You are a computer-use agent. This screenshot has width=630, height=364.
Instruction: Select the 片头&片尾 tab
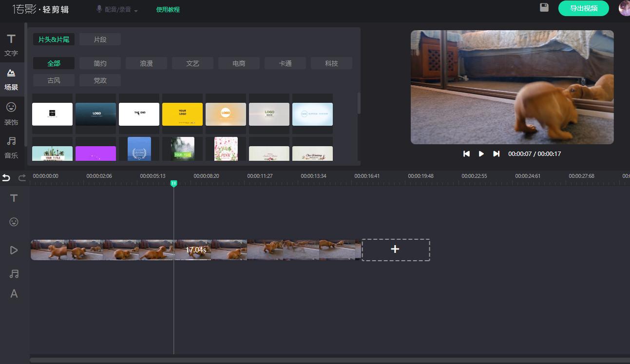tap(54, 39)
